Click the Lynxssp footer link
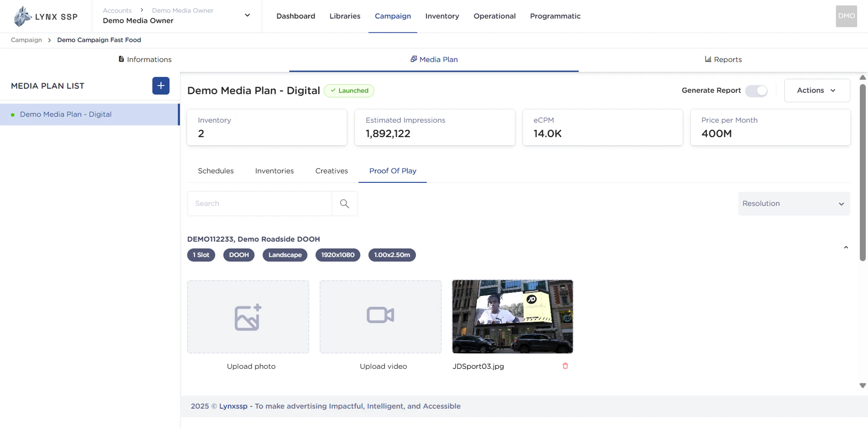 click(x=233, y=406)
